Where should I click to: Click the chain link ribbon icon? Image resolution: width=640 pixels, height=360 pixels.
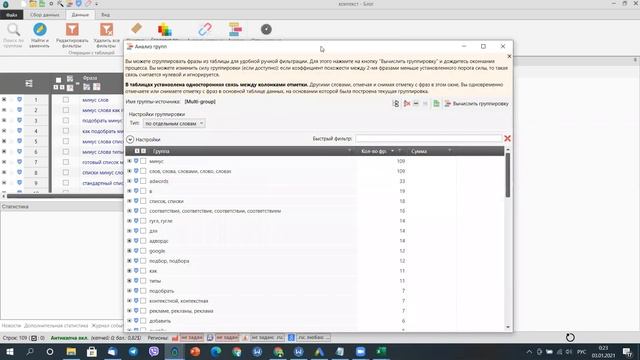(x=205, y=29)
